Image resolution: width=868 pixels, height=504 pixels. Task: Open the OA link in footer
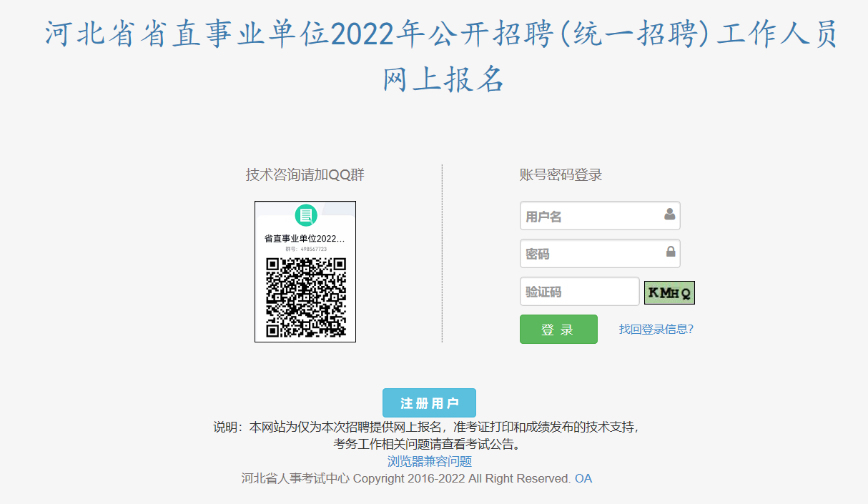[x=583, y=478]
